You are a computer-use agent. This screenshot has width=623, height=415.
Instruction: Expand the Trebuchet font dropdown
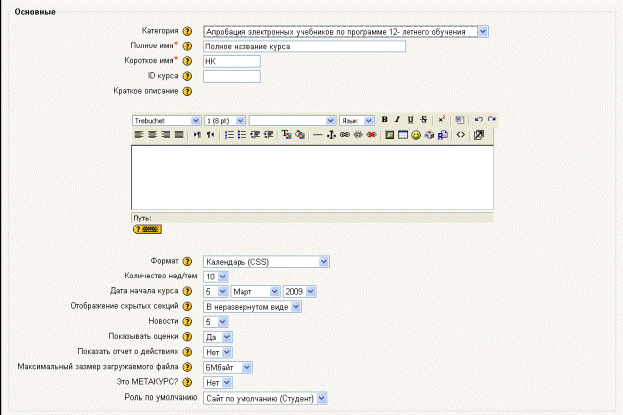166,120
